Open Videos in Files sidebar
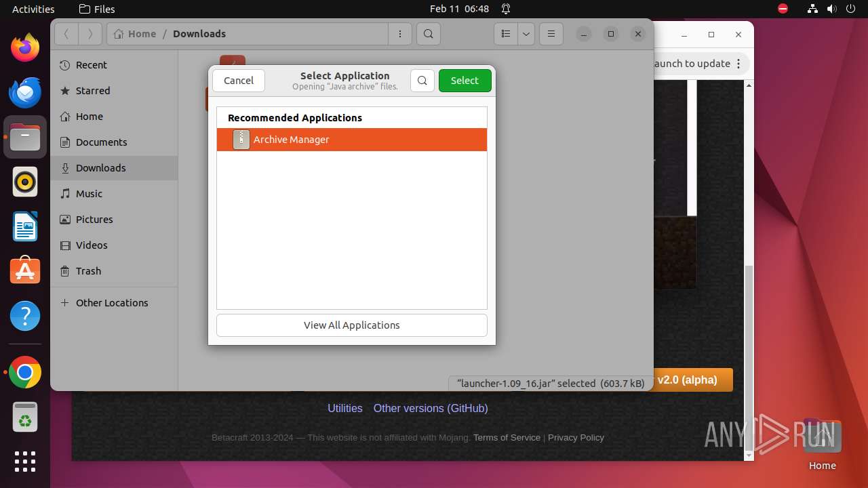868x488 pixels. [x=114, y=245]
